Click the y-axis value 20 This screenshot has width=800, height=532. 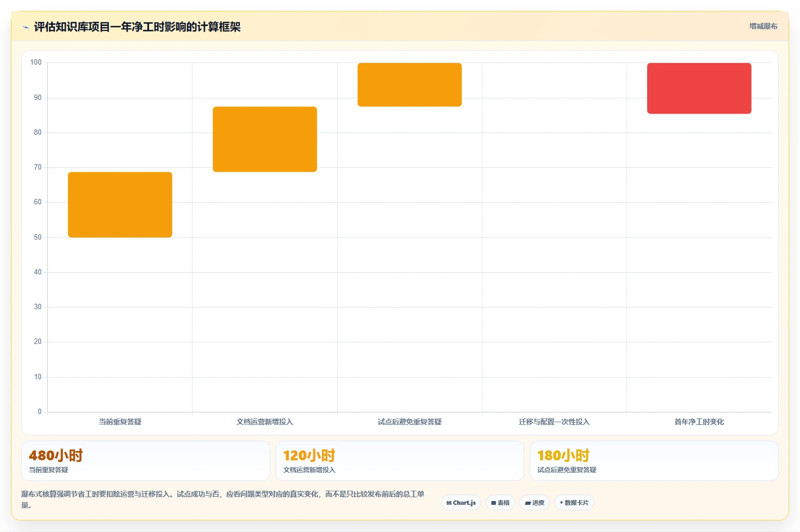click(38, 342)
